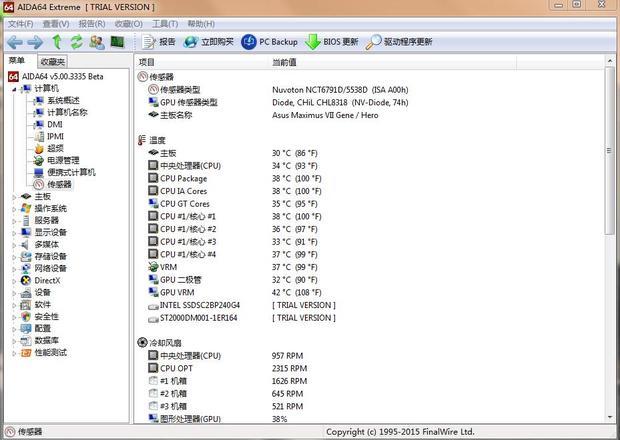
Task: Expand the 服务器 tree node
Action: point(14,221)
